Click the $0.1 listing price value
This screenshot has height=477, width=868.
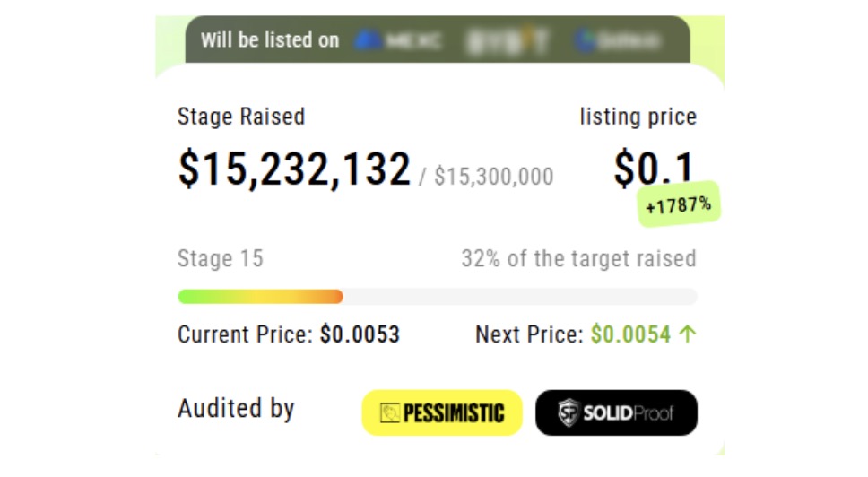(654, 168)
